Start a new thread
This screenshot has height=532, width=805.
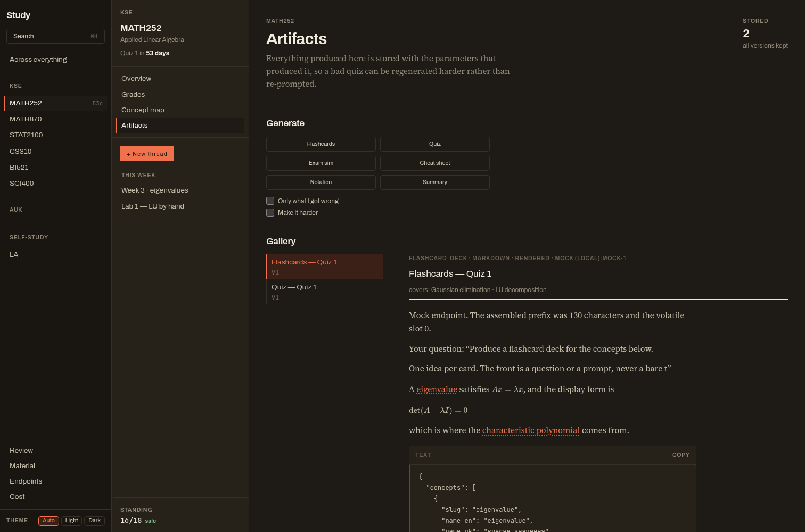click(x=147, y=154)
